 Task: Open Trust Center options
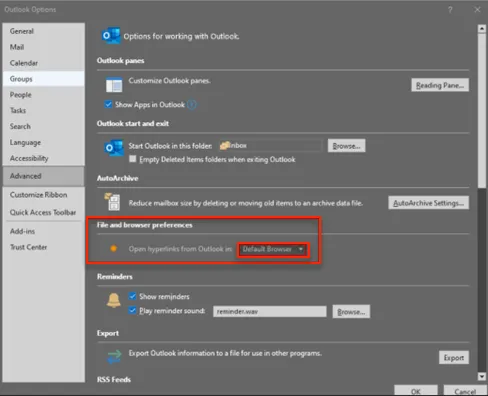coord(44,247)
